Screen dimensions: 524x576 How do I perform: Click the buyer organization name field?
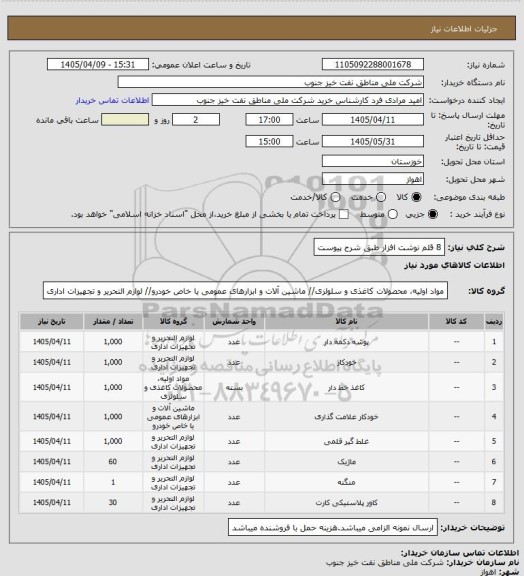(270, 82)
